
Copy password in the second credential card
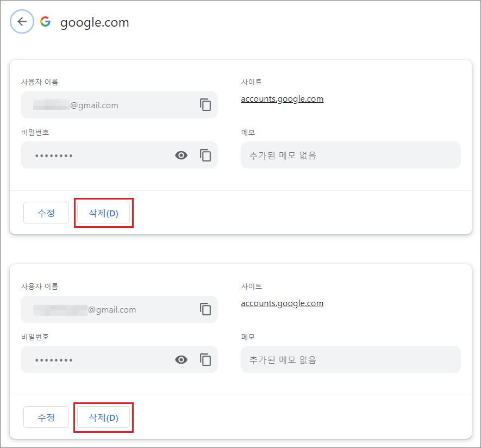pos(205,359)
